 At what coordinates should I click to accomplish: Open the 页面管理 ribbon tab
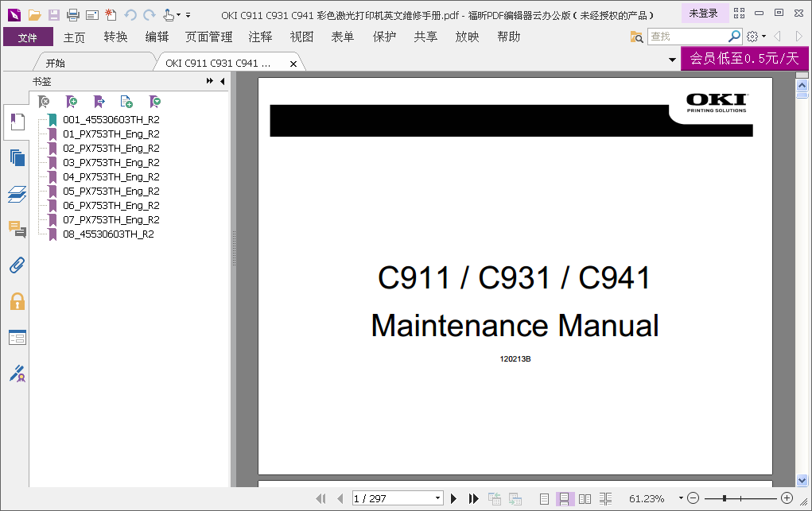tap(208, 37)
